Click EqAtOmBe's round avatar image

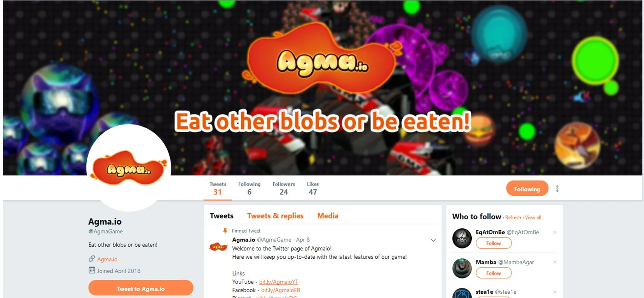(x=462, y=238)
